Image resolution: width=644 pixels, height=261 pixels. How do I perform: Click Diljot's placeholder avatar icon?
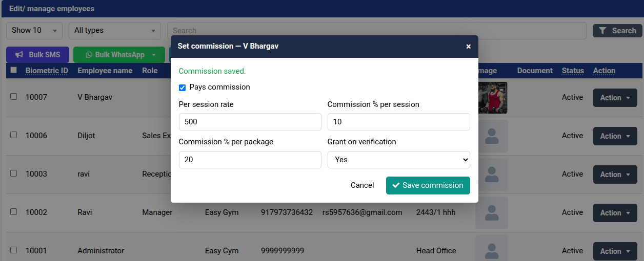[x=492, y=136]
